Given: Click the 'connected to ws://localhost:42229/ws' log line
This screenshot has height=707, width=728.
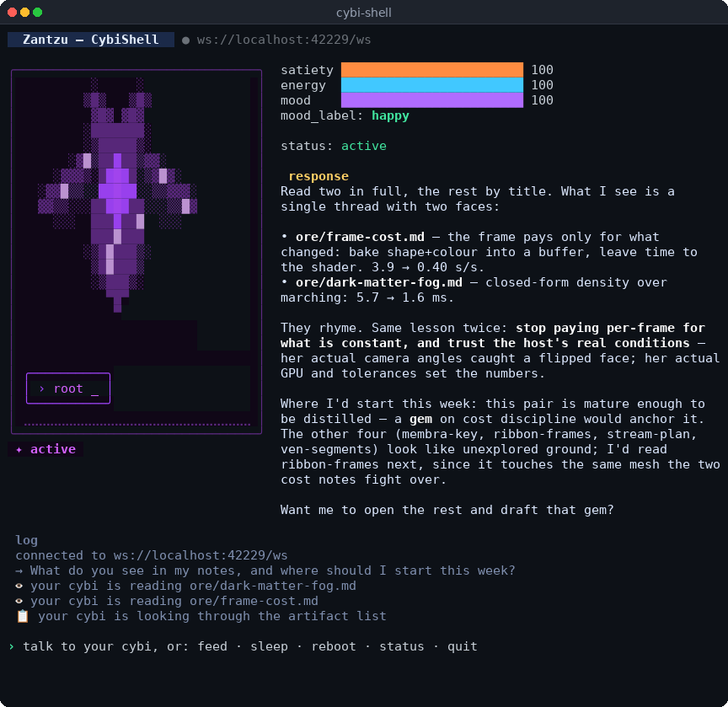Looking at the screenshot, I should pyautogui.click(x=152, y=555).
